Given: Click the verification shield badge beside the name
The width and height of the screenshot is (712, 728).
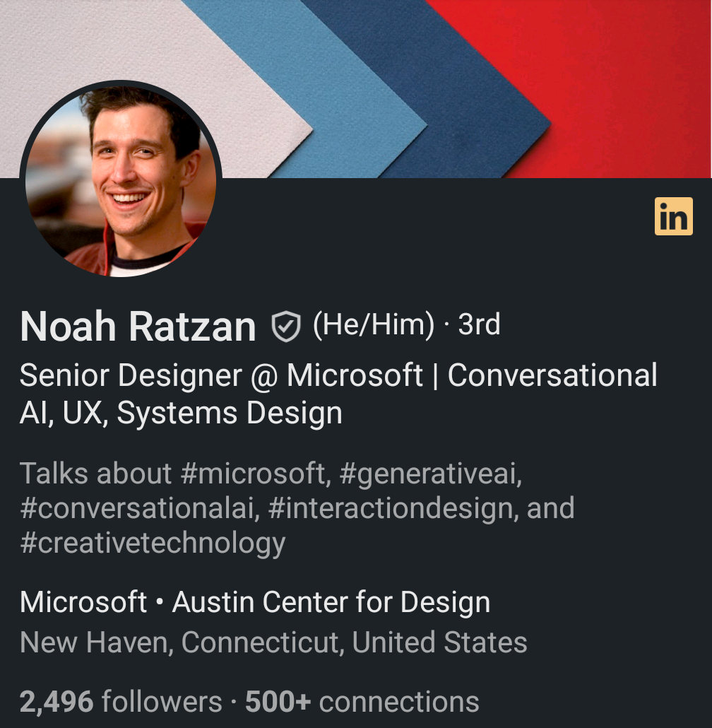Looking at the screenshot, I should (286, 327).
